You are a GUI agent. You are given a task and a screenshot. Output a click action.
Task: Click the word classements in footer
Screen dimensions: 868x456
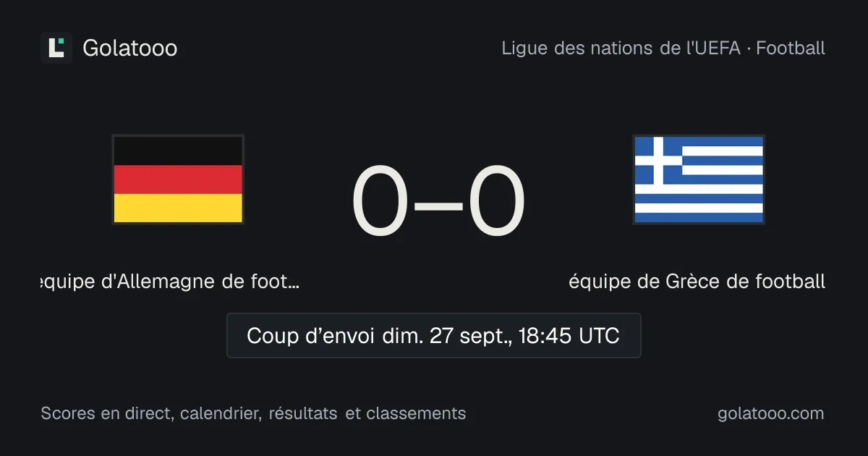[416, 413]
